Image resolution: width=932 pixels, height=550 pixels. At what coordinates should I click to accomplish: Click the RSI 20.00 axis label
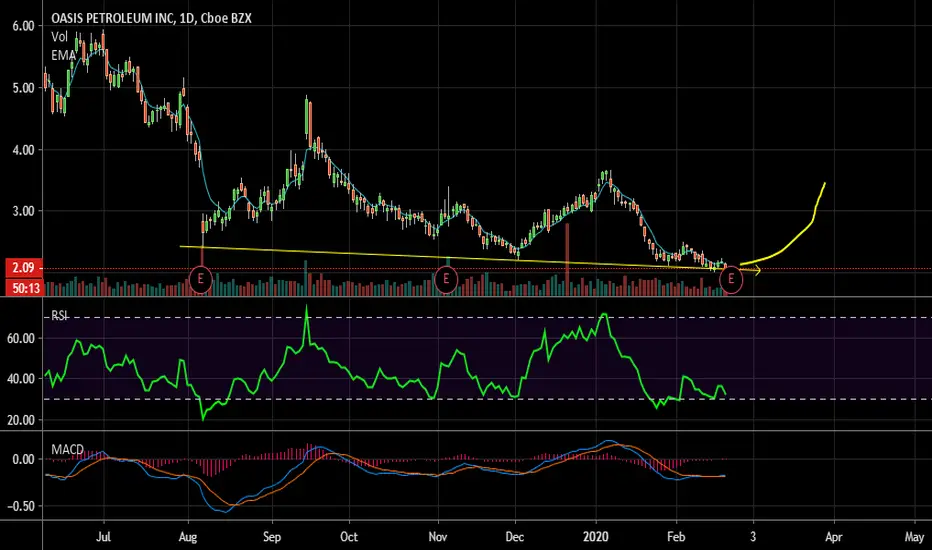[21, 420]
